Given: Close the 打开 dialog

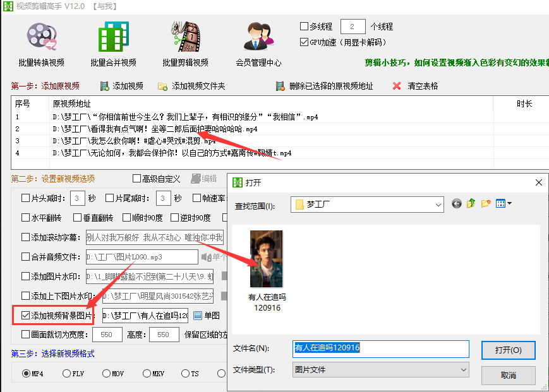Looking at the screenshot, I should point(539,182).
